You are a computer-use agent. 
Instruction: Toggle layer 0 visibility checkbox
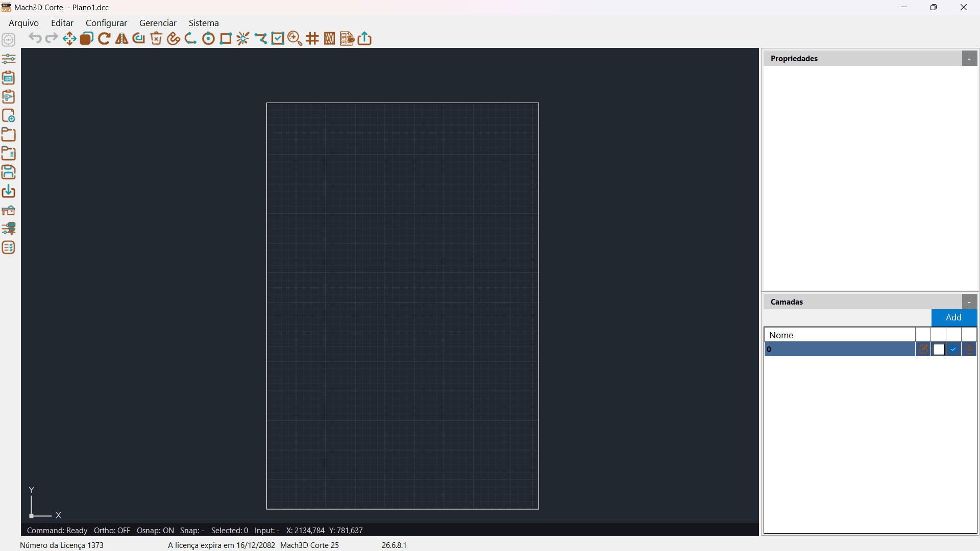[x=953, y=349]
